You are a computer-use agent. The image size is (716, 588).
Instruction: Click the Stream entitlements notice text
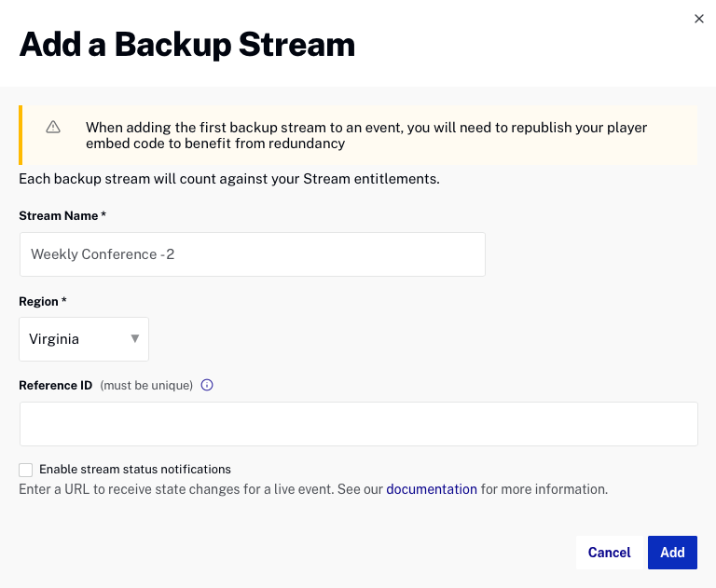[229, 178]
